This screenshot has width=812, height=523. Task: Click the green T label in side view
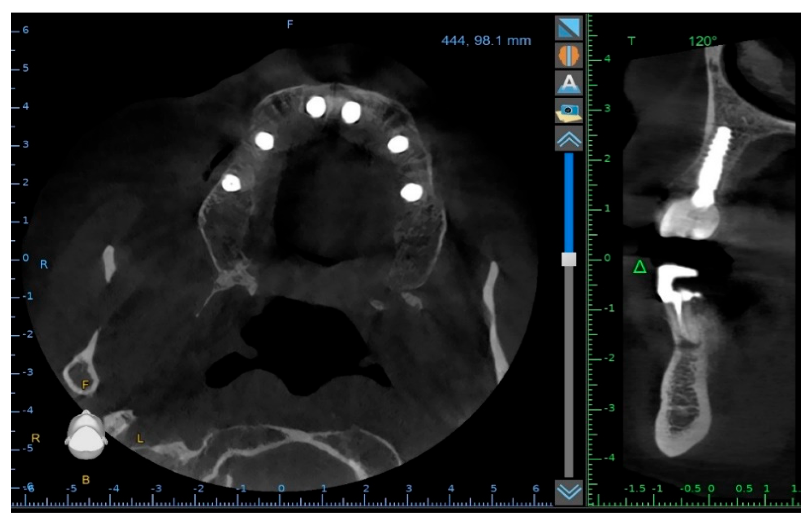click(631, 41)
